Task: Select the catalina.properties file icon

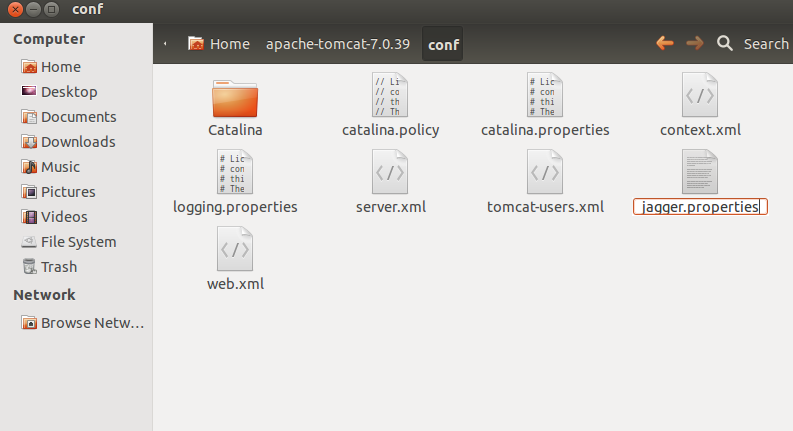Action: click(x=545, y=95)
